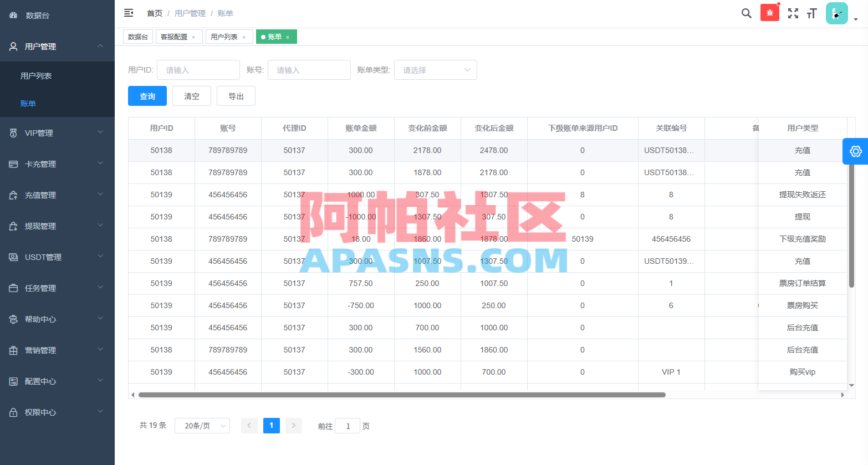Click the vertical table scrollbar

851,222
